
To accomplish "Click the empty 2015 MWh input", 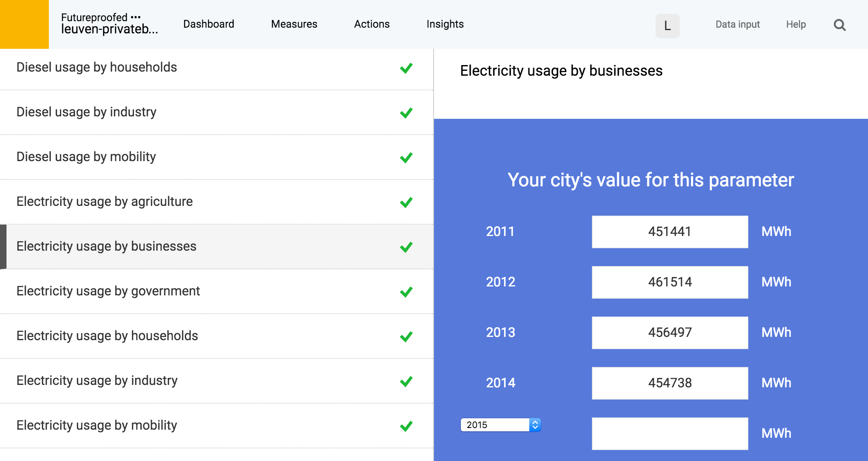I will 670,433.
